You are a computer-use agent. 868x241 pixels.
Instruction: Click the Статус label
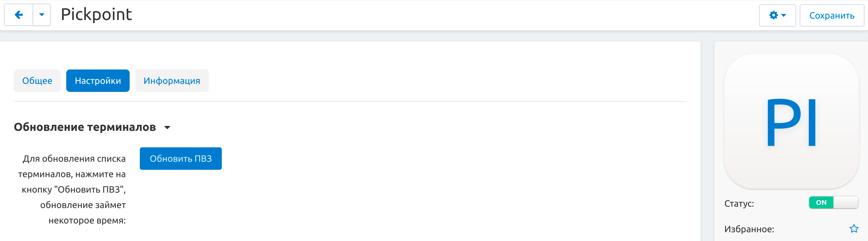pyautogui.click(x=739, y=203)
